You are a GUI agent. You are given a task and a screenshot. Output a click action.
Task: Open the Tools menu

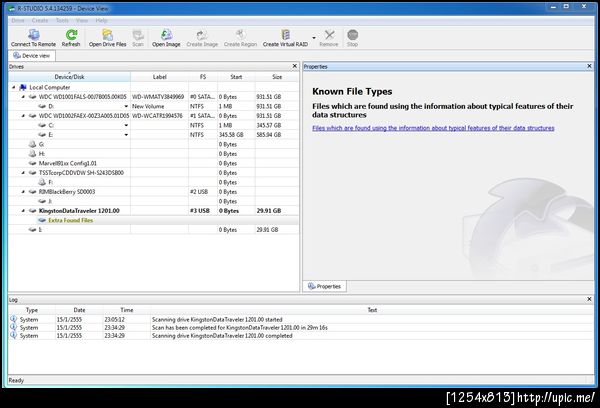click(x=62, y=21)
